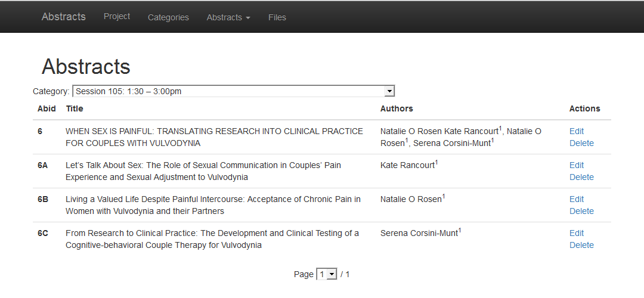Image resolution: width=644 pixels, height=298 pixels.
Task: Open the page number dropdown
Action: [x=327, y=274]
